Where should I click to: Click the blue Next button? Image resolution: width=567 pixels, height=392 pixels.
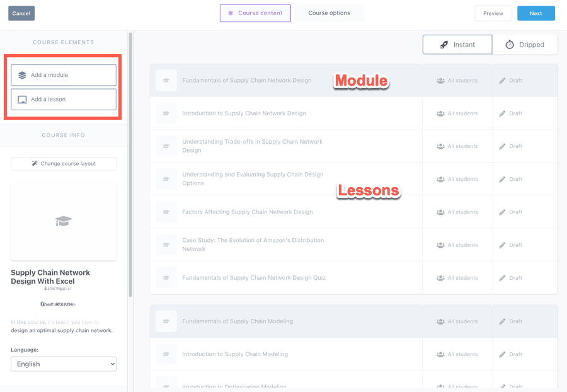point(535,13)
